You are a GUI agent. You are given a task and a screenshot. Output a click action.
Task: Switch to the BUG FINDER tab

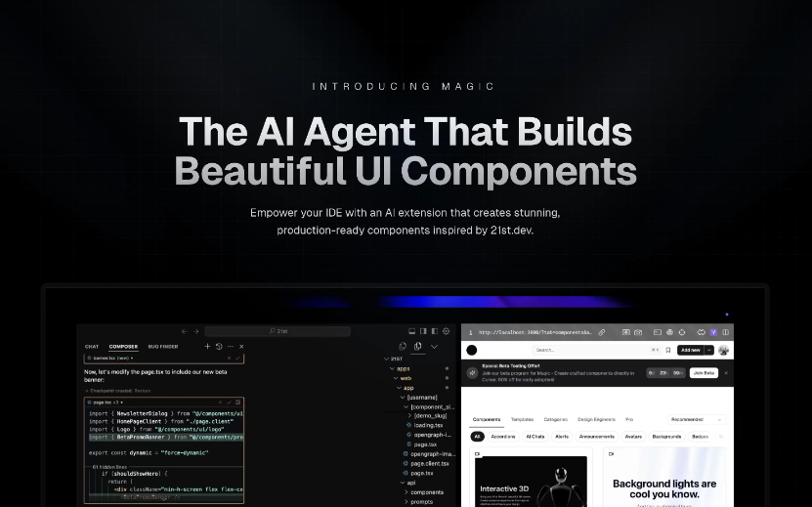click(163, 346)
